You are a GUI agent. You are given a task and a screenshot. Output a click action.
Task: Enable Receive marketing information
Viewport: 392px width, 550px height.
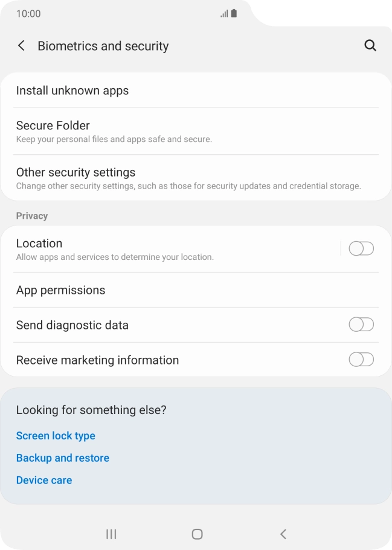[361, 360]
